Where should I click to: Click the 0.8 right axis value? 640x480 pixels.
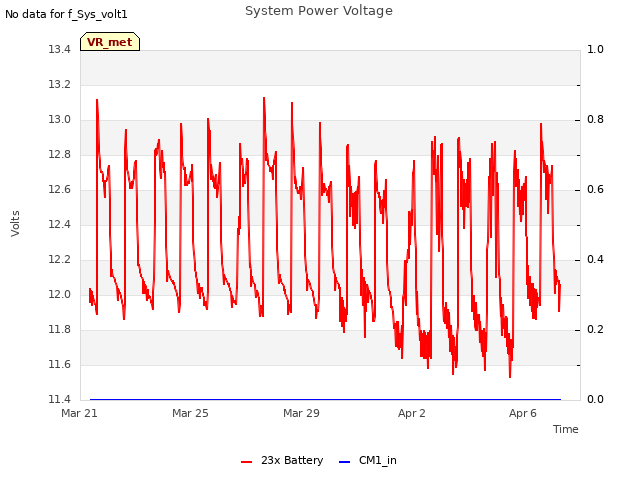[595, 120]
